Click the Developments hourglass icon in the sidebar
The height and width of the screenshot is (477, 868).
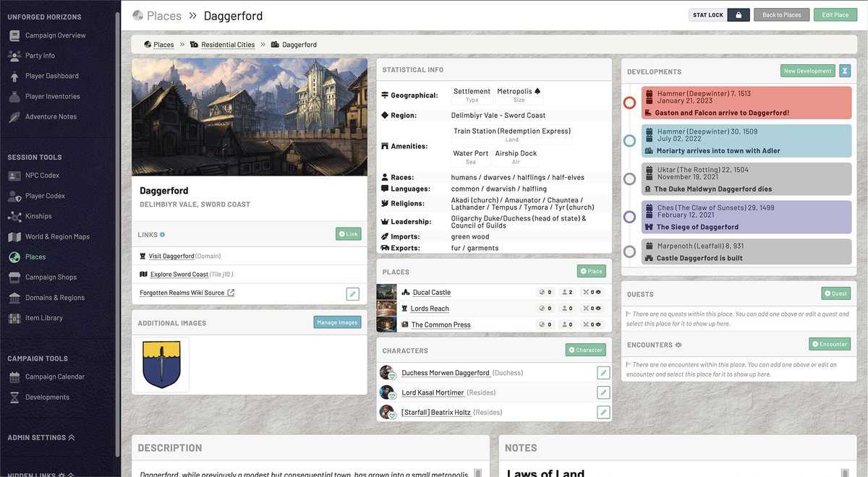14,397
